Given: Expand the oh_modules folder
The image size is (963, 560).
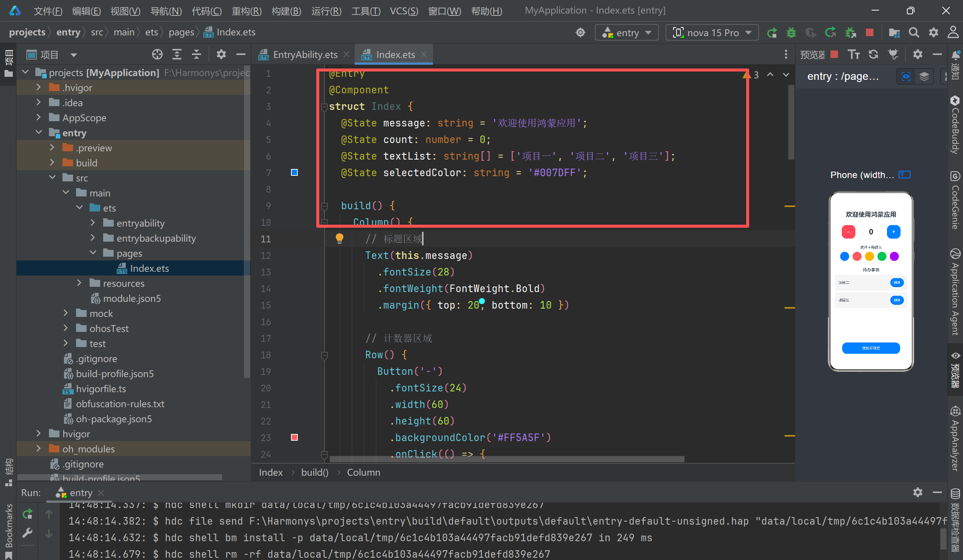Looking at the screenshot, I should point(38,449).
